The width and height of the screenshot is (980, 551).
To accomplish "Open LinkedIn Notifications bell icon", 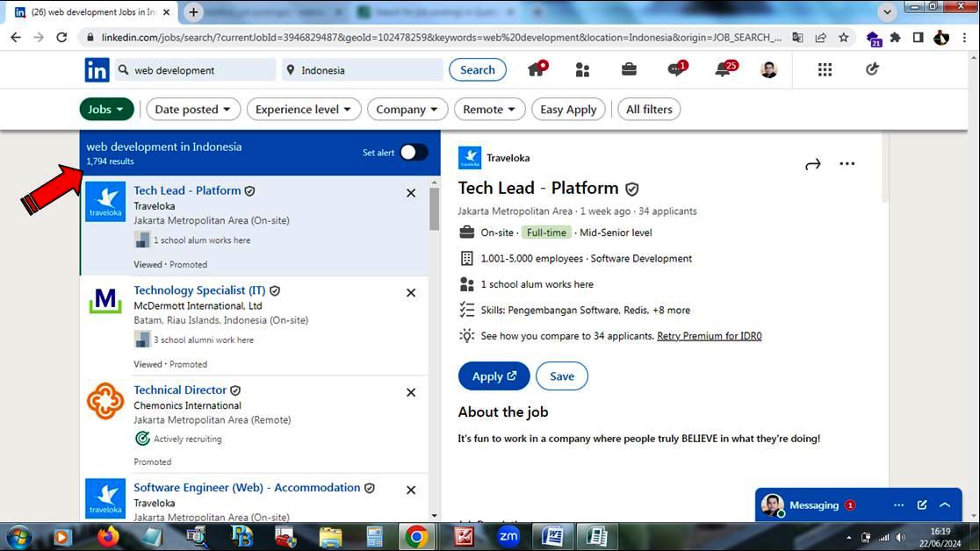I will tap(723, 70).
